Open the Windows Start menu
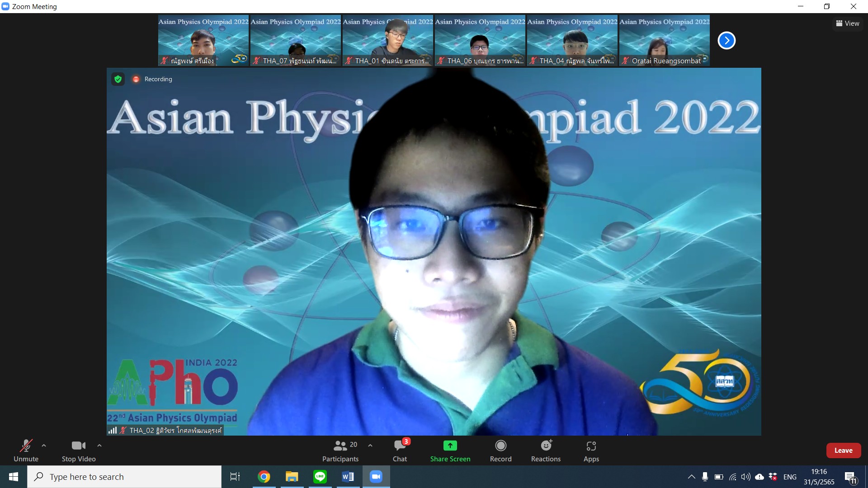The width and height of the screenshot is (868, 488). click(14, 477)
